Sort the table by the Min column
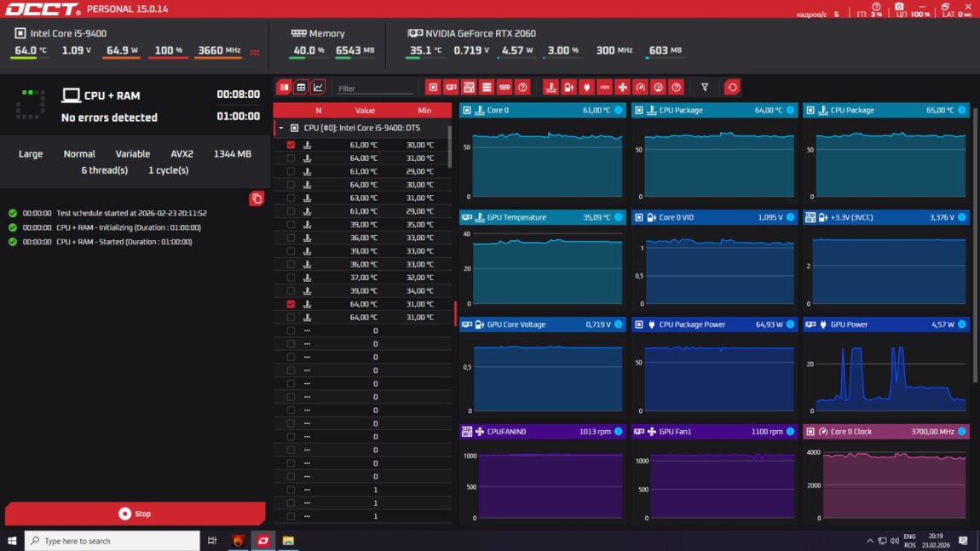 pyautogui.click(x=424, y=110)
